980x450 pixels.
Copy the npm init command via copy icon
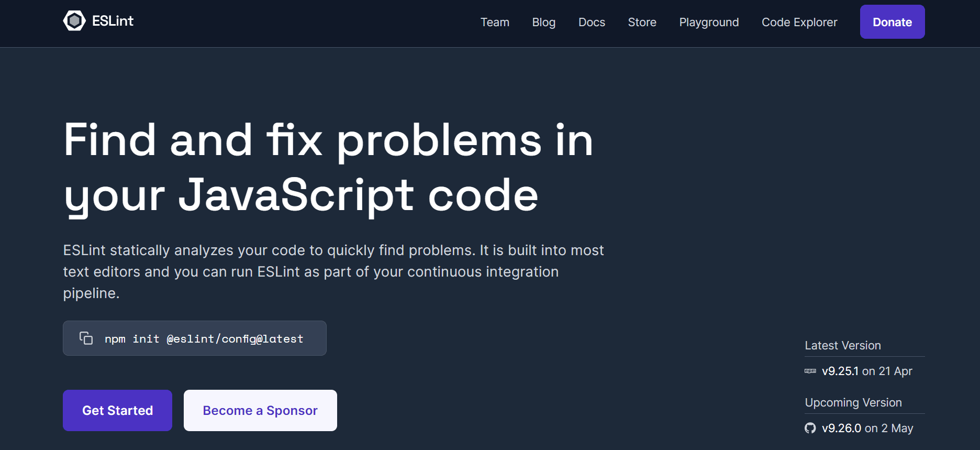click(86, 338)
